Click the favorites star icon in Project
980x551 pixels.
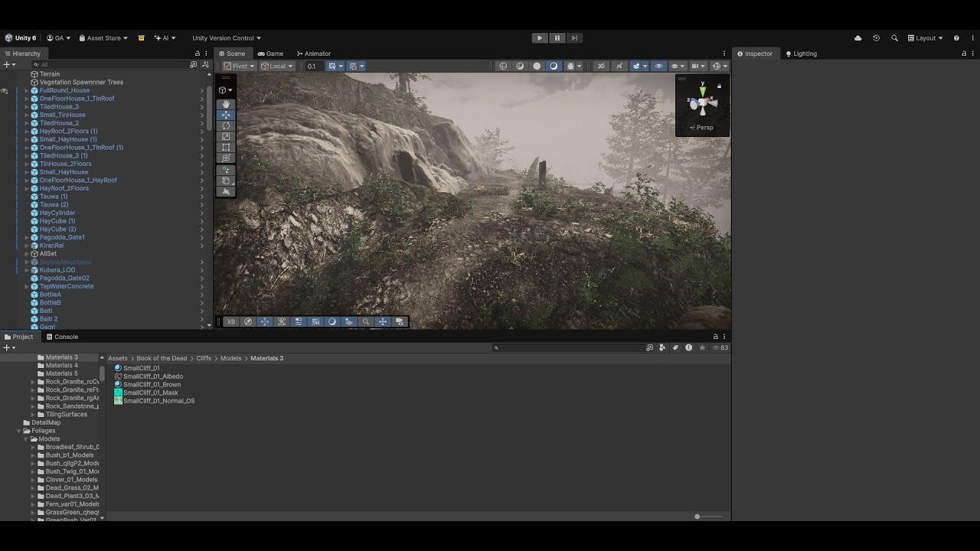[702, 347]
